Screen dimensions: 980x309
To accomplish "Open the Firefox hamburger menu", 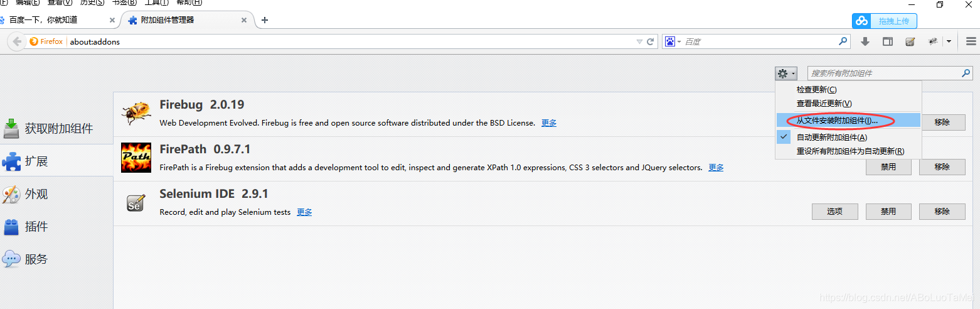I will coord(971,41).
